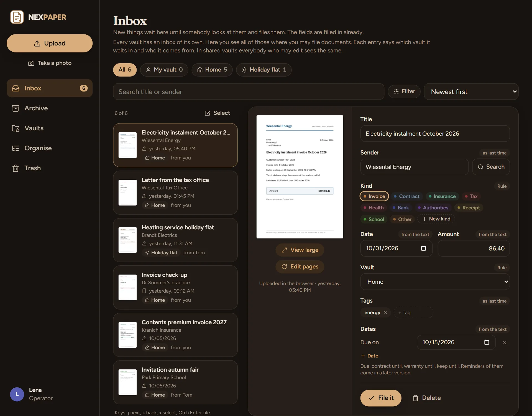Open calendar picker for Due on date
This screenshot has width=532, height=416.
click(487, 342)
